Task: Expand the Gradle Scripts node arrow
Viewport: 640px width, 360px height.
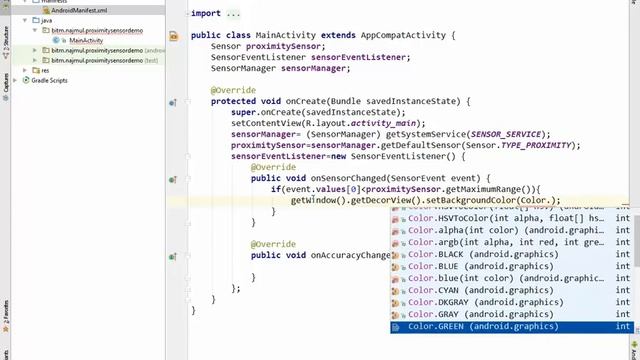Action: 15,80
